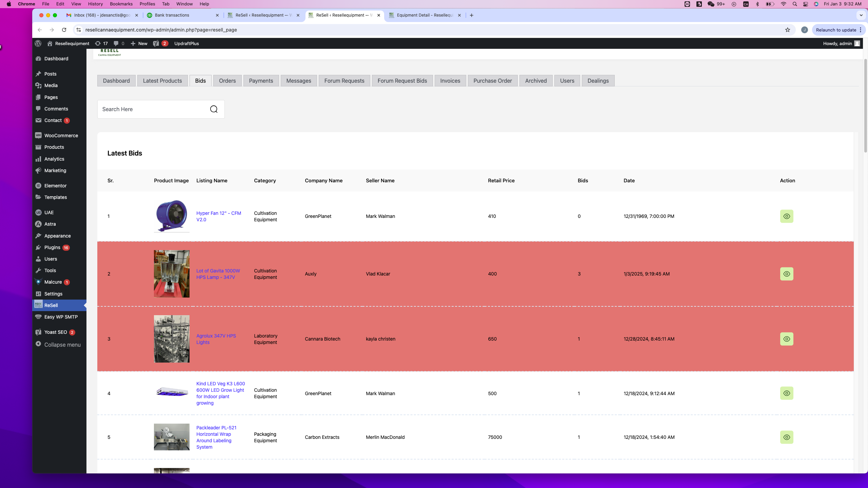Bookmark this page with star icon

[x=788, y=30]
